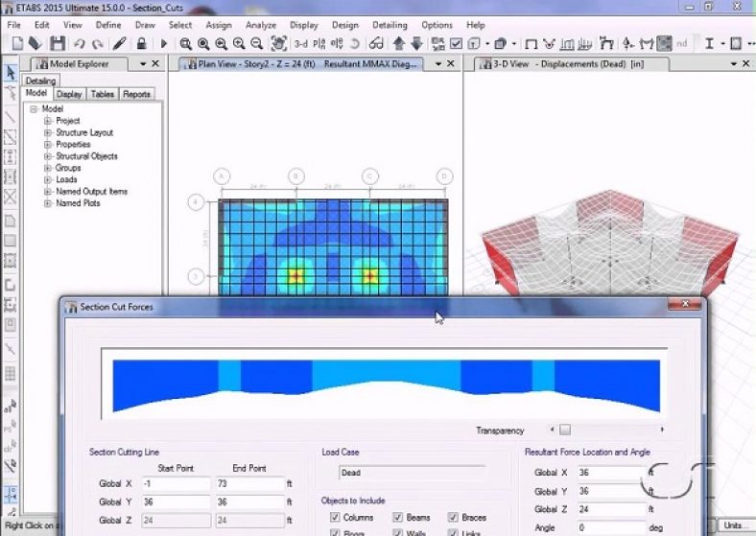Move up in list arrow icon
Screen dimensions: 756x536
(399, 43)
